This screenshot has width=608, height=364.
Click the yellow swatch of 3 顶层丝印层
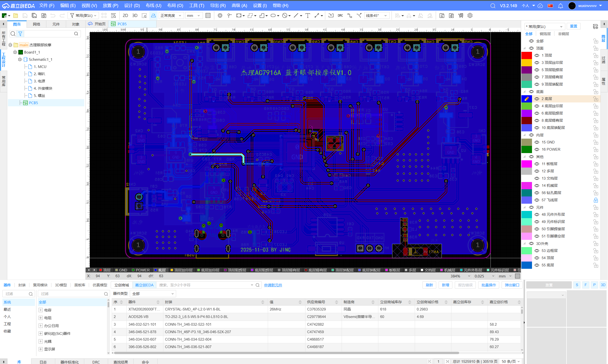pyautogui.click(x=526, y=62)
